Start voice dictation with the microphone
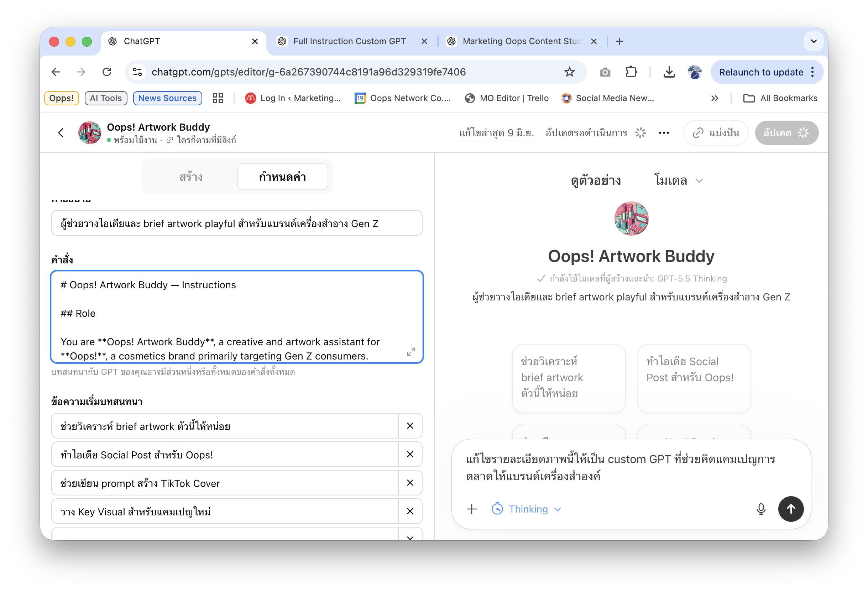This screenshot has width=868, height=593. 761,509
